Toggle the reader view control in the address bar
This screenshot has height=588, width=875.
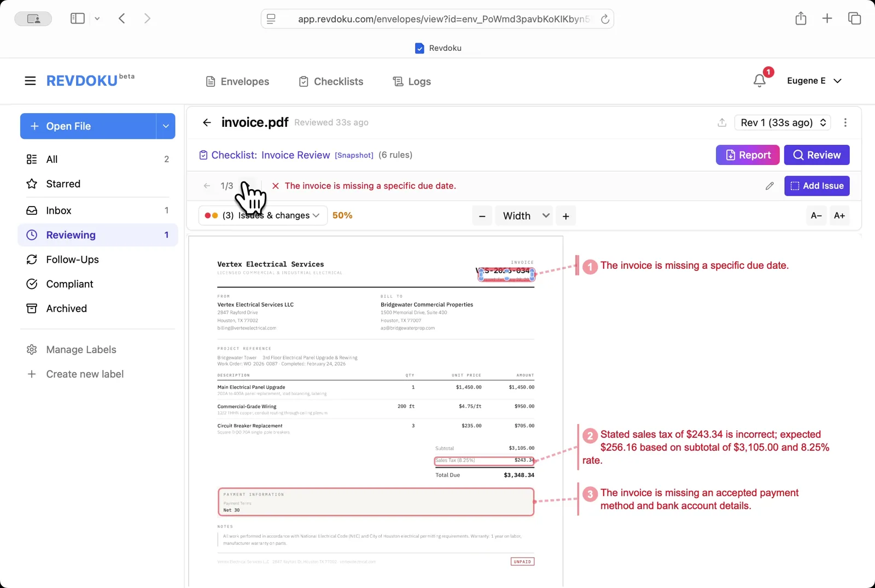click(x=271, y=18)
